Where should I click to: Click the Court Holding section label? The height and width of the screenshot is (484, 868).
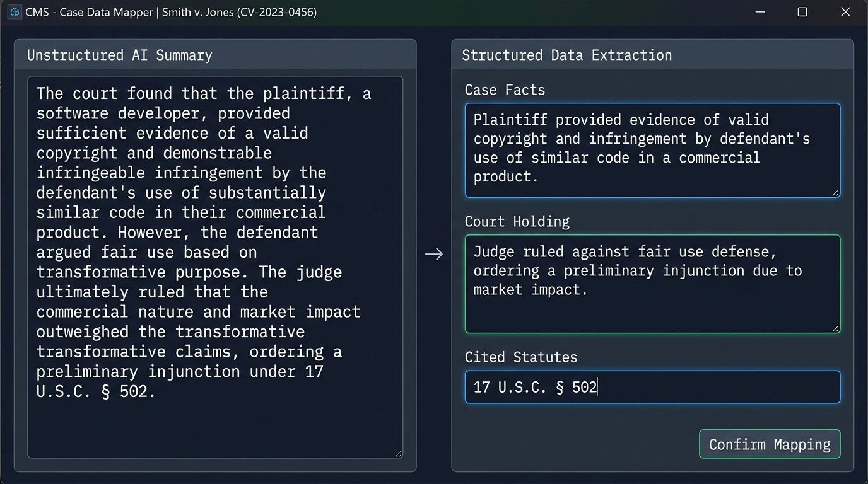click(517, 222)
